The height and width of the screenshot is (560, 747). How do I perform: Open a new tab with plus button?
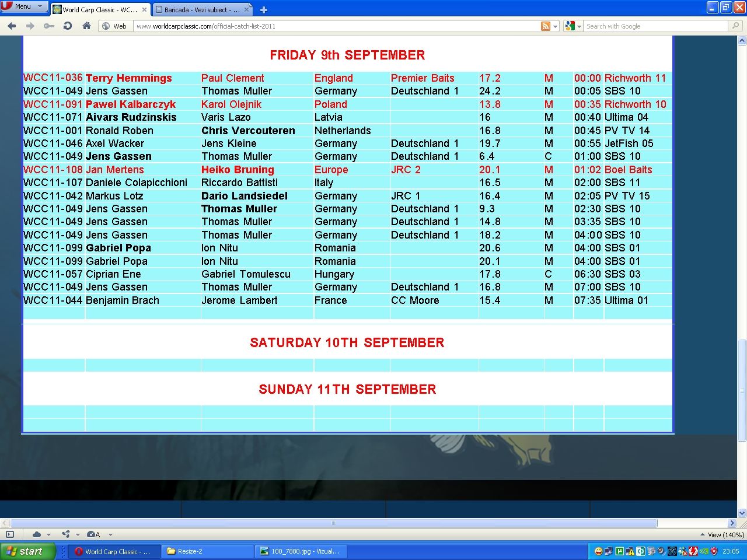click(x=264, y=10)
